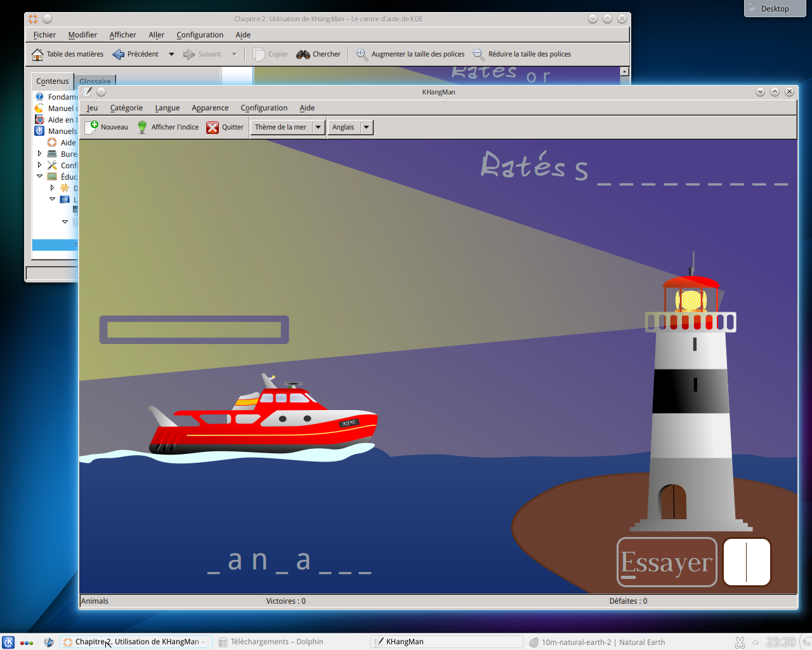
Task: Open the Thème de la mer dropdown
Action: pyautogui.click(x=287, y=127)
